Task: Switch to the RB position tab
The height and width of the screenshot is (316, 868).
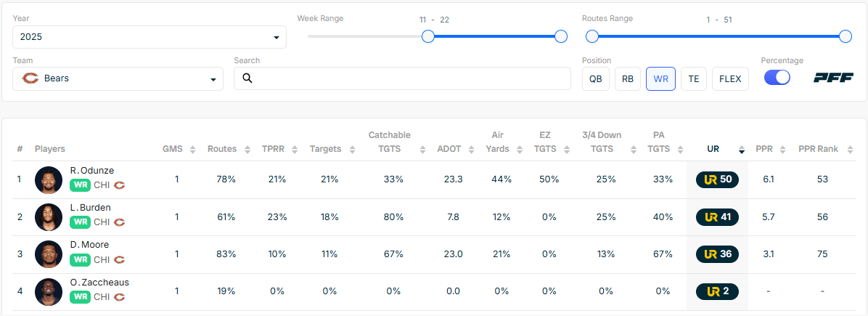Action: (x=628, y=78)
